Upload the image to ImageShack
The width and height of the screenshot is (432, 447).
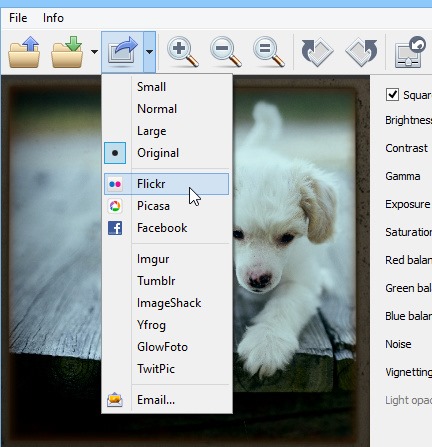tap(167, 303)
